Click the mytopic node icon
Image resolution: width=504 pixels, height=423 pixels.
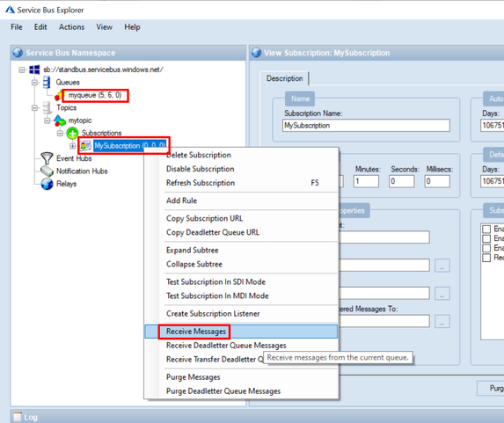pos(60,120)
